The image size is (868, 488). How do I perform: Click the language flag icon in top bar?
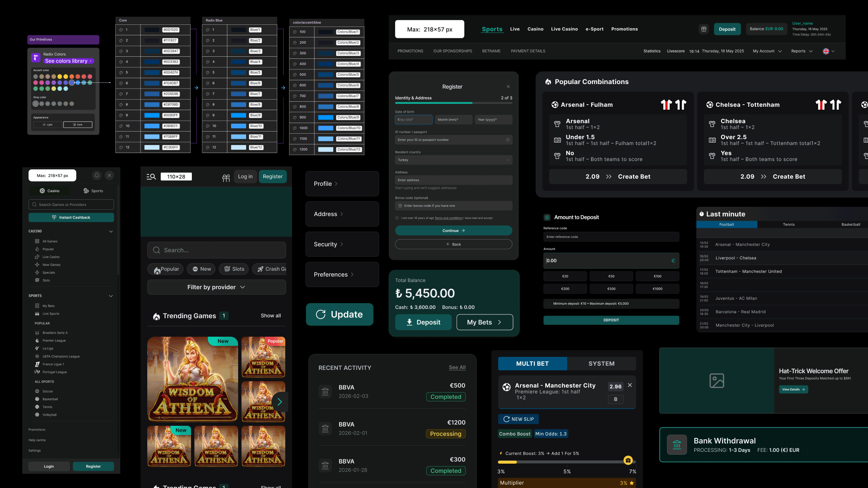[826, 51]
